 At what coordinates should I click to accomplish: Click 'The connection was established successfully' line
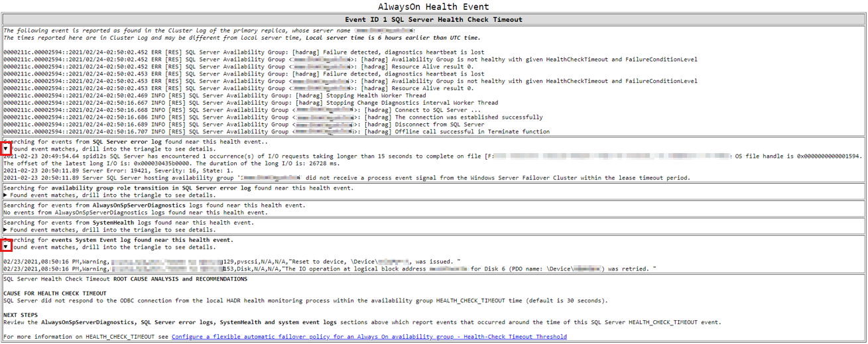[273, 117]
